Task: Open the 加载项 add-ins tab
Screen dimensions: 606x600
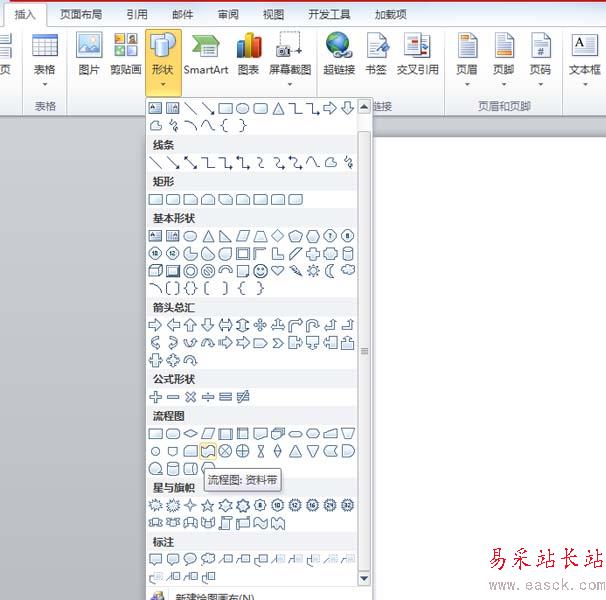Action: pyautogui.click(x=391, y=15)
